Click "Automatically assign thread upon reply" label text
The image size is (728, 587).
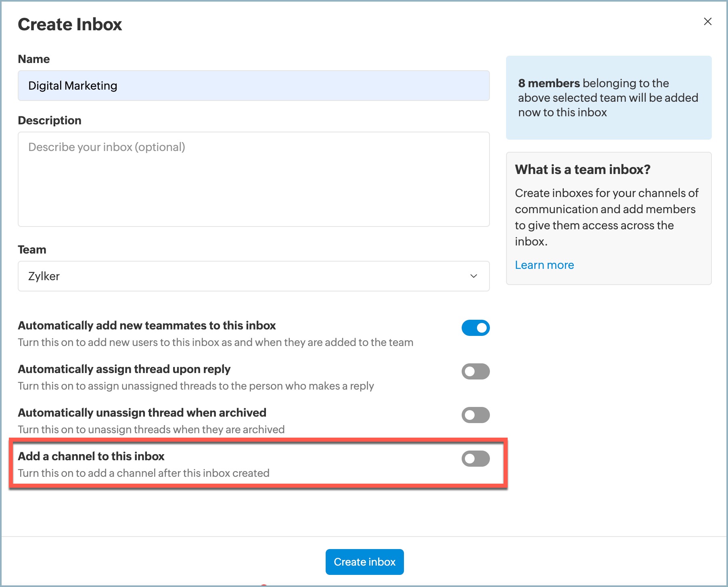(x=124, y=369)
